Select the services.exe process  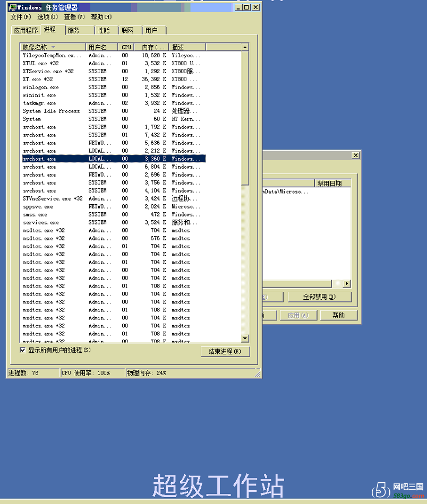click(x=114, y=222)
